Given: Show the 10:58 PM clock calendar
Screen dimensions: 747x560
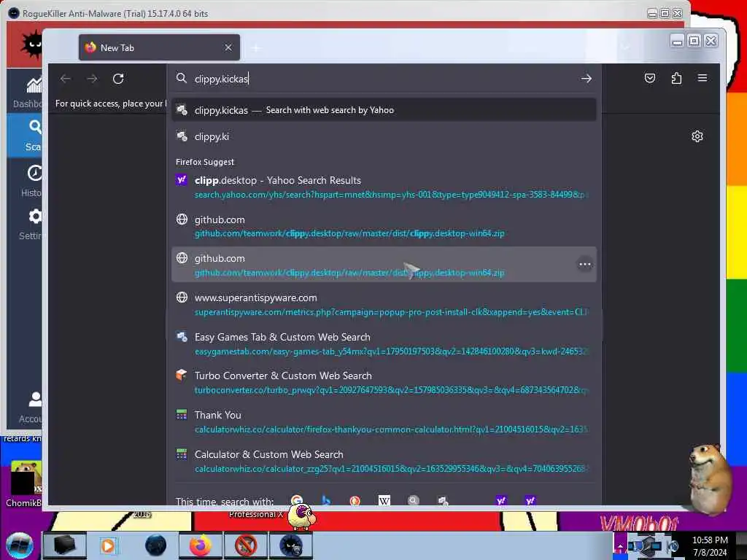Looking at the screenshot, I should tap(710, 546).
